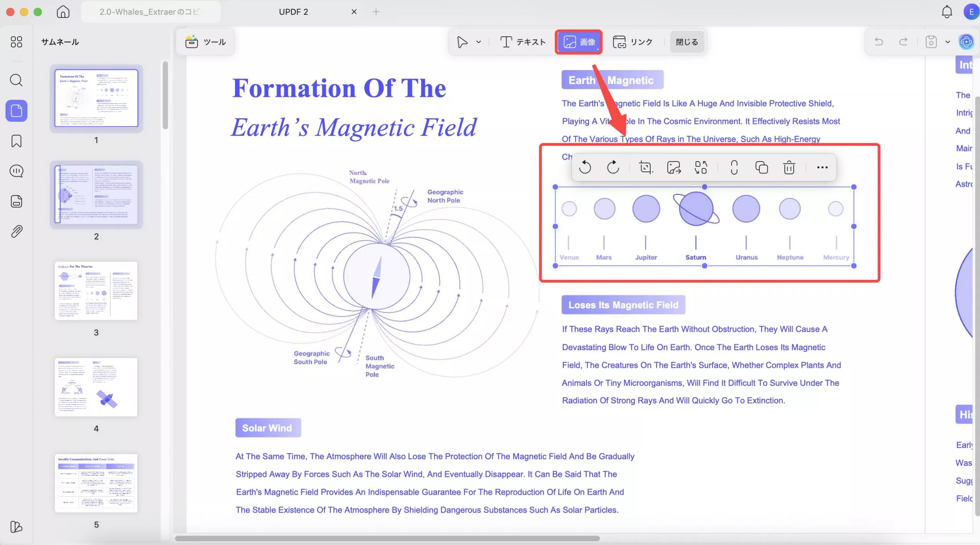Select the pointer selection tool
Image resolution: width=980 pixels, height=545 pixels.
click(x=462, y=42)
